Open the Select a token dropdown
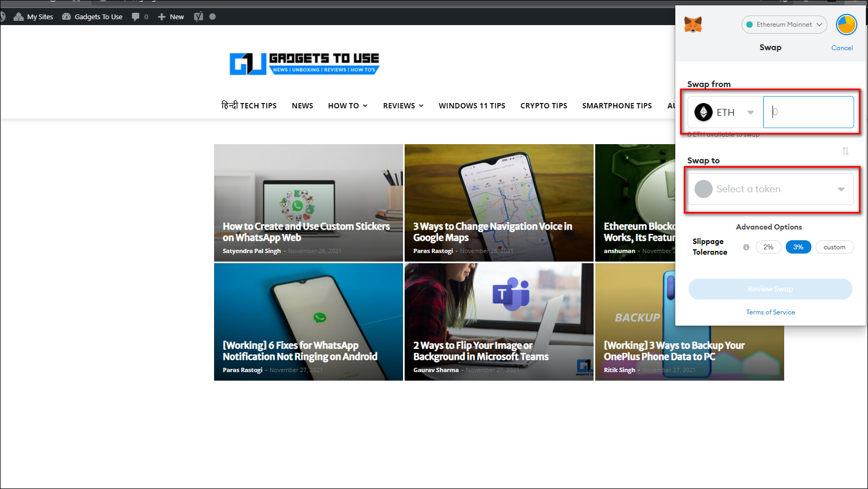The width and height of the screenshot is (868, 489). pos(770,189)
